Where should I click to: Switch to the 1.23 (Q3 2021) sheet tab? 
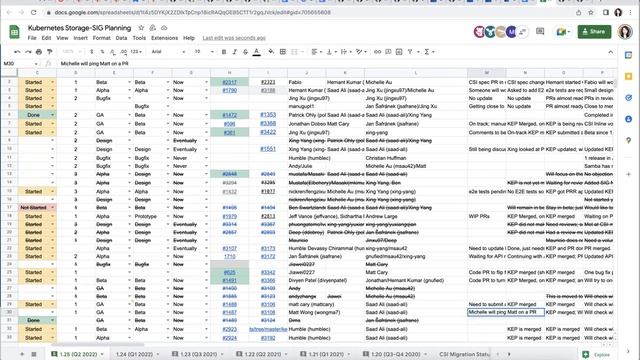(199, 354)
